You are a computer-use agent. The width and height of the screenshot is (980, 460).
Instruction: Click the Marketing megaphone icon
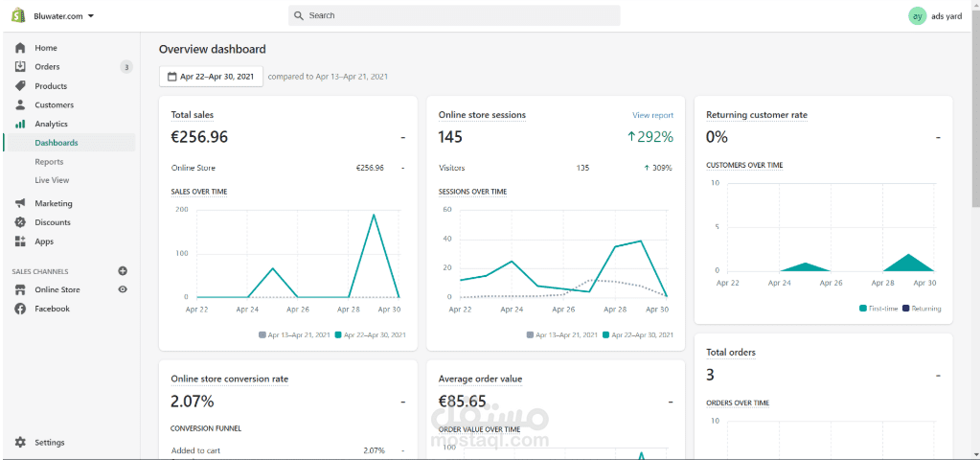pyautogui.click(x=21, y=203)
